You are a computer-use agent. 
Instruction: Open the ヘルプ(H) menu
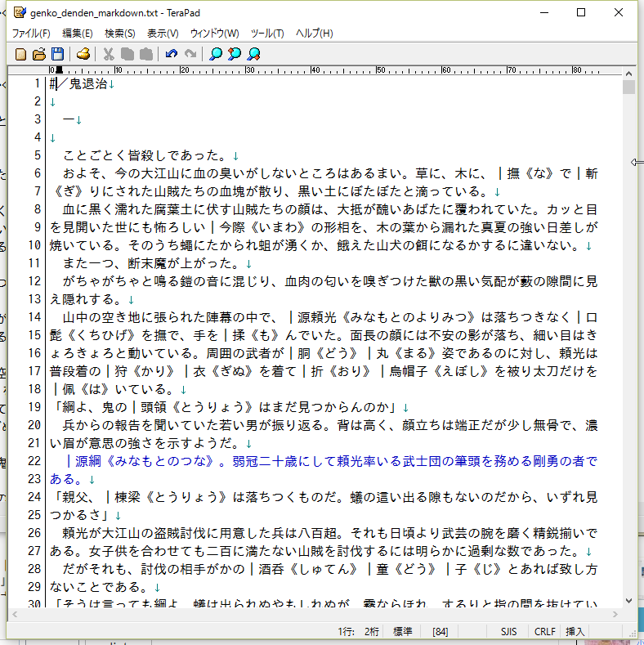314,34
